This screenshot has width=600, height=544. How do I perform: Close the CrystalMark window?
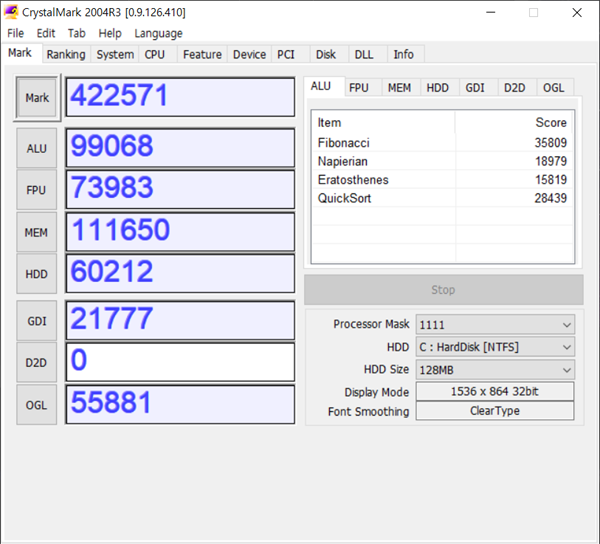click(x=577, y=12)
